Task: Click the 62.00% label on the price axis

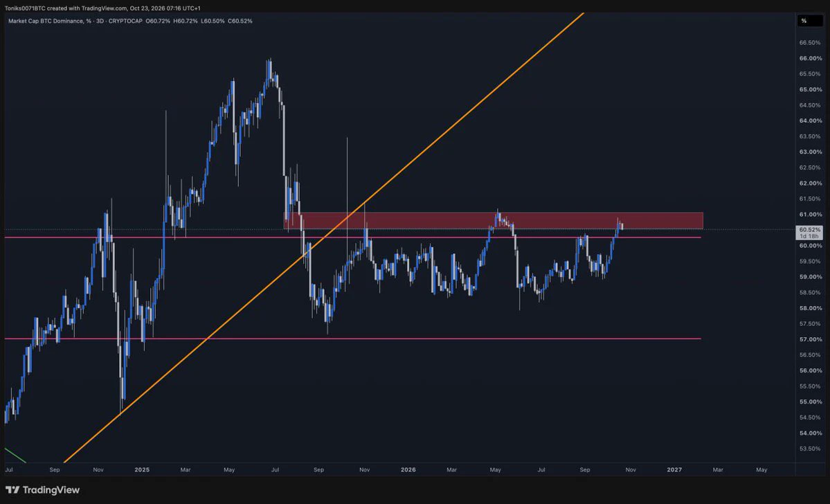Action: pyautogui.click(x=811, y=183)
